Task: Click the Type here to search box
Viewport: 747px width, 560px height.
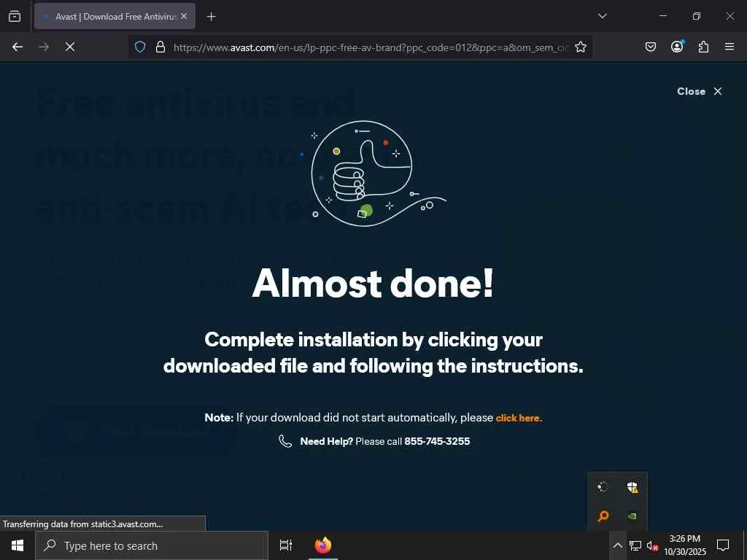Action: pyautogui.click(x=152, y=545)
